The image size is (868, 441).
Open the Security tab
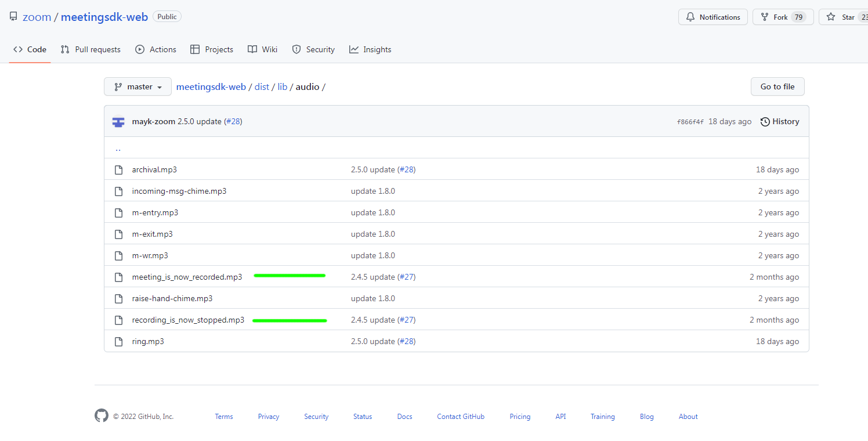pyautogui.click(x=313, y=49)
